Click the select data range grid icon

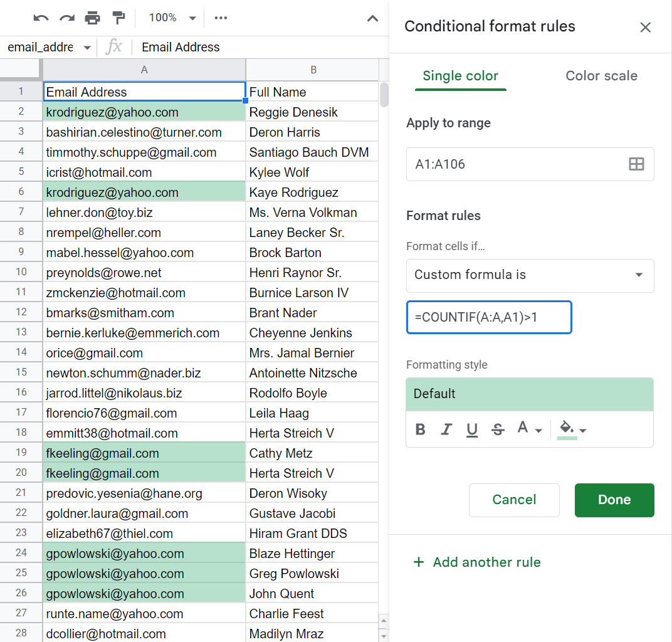click(x=636, y=164)
